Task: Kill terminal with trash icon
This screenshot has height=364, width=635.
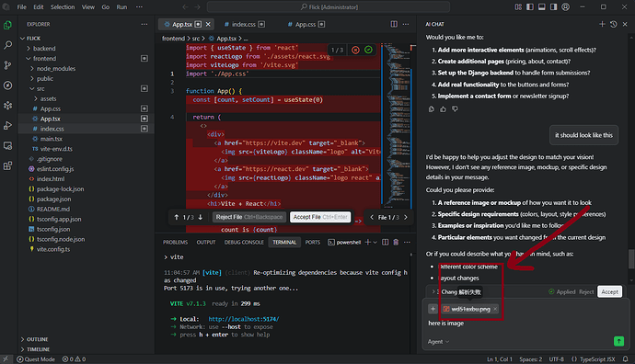Action: pyautogui.click(x=396, y=243)
